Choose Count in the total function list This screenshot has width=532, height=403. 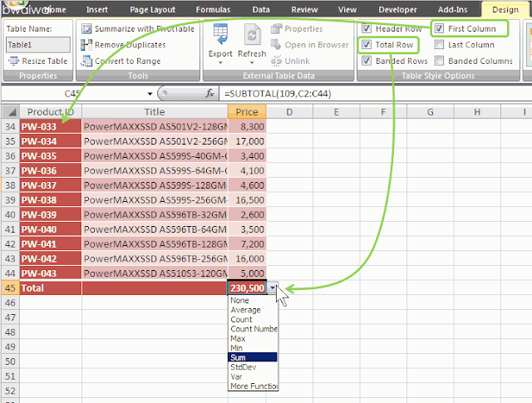click(x=253, y=320)
